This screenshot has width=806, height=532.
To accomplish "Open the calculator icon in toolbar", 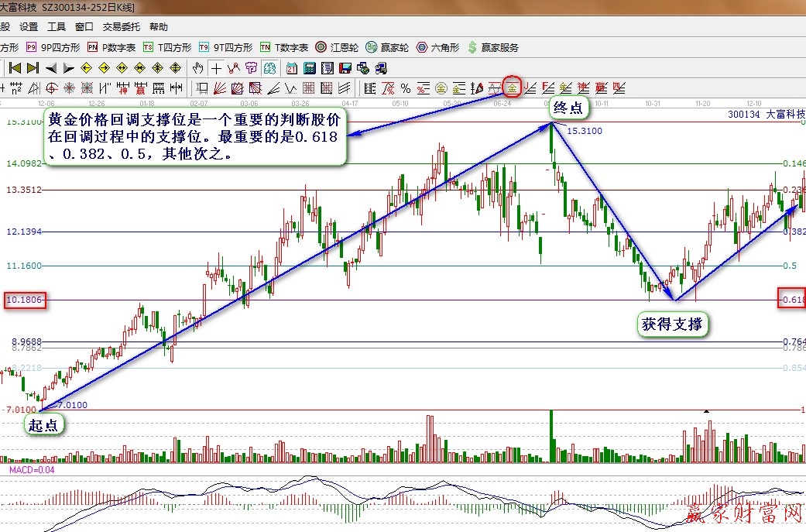I will coord(310,67).
